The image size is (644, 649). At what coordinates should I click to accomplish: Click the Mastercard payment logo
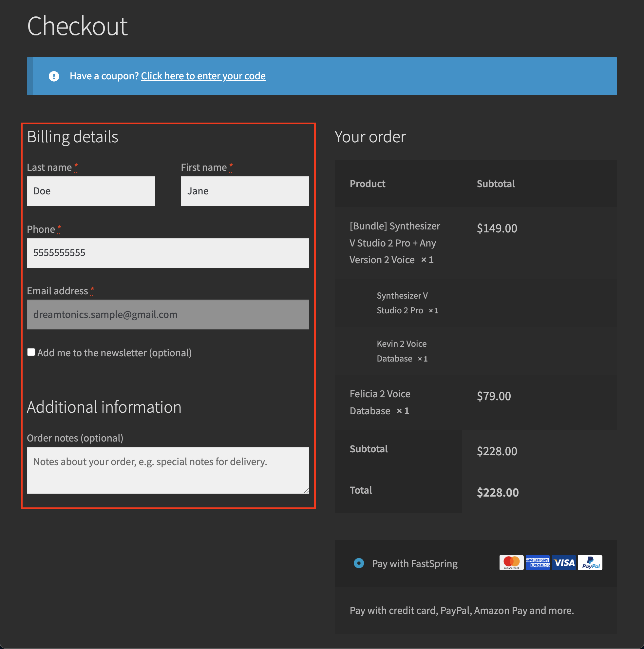511,563
